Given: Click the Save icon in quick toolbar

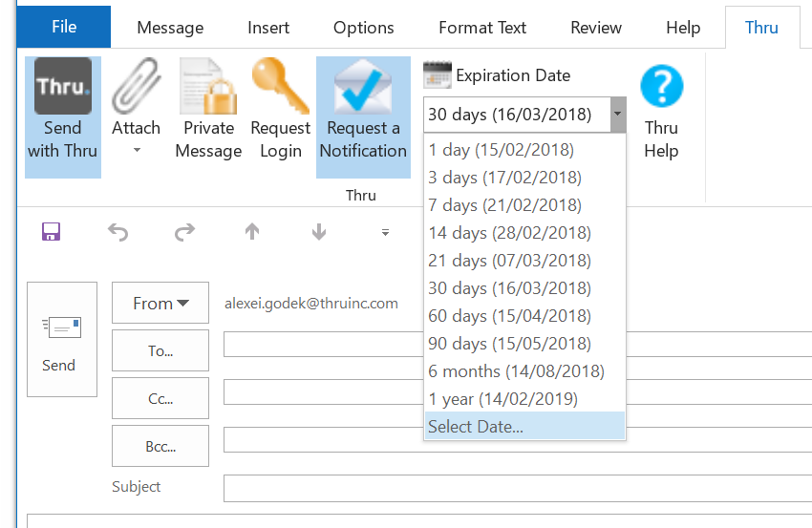Looking at the screenshot, I should (x=51, y=232).
